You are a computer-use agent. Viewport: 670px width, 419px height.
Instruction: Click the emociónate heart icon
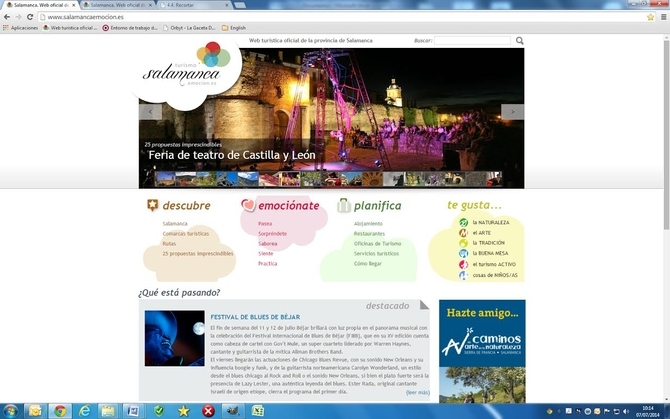[248, 206]
